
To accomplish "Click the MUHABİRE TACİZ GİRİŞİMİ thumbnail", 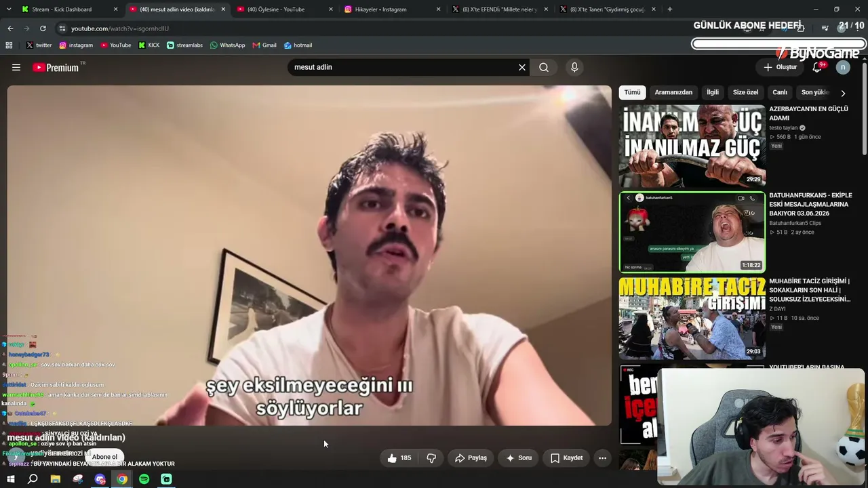I will point(692,318).
